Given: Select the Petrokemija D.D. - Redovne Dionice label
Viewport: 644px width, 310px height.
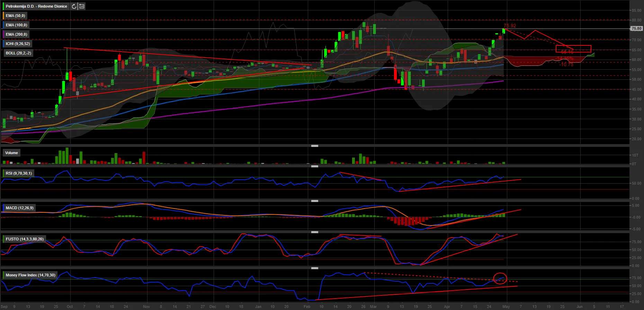Looking at the screenshot, I should [x=36, y=6].
